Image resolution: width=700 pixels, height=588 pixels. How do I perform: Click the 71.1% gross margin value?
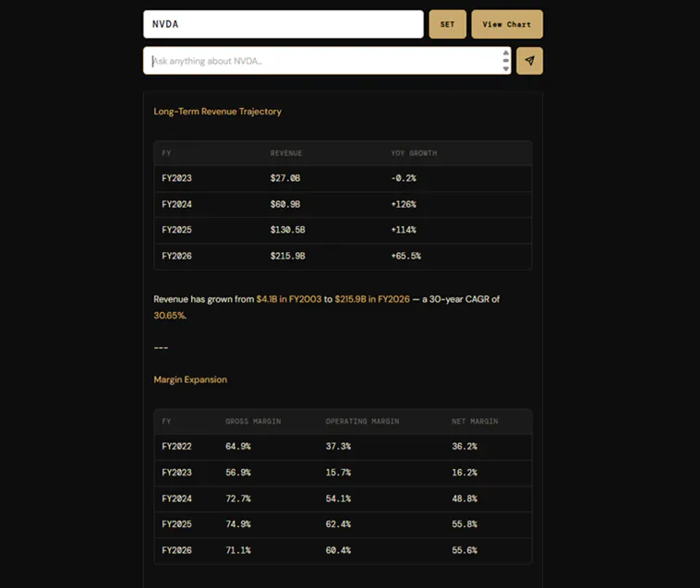coord(238,550)
